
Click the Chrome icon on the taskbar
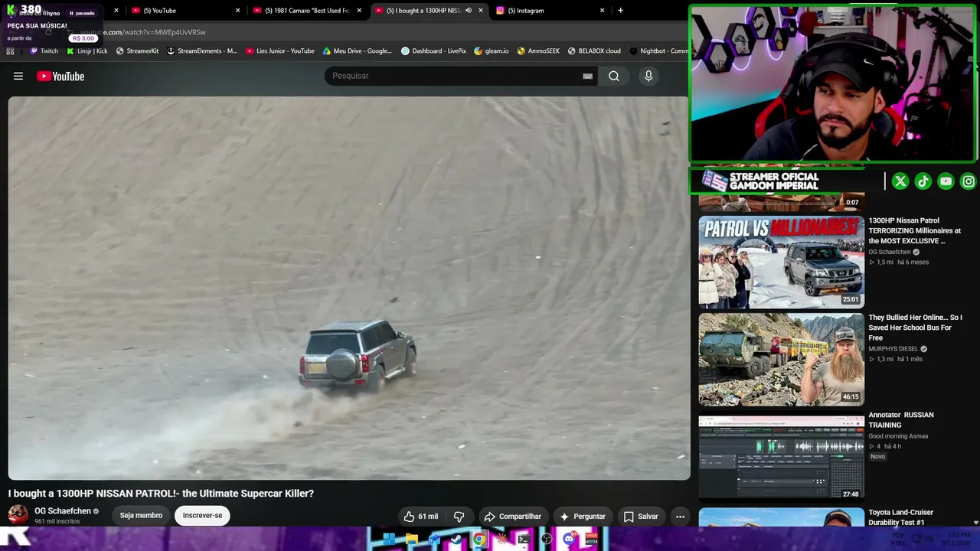click(x=479, y=540)
